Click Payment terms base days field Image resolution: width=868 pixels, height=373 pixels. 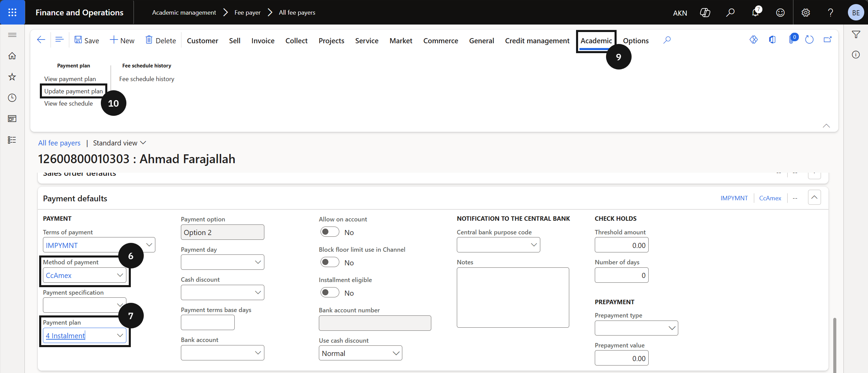pos(207,322)
